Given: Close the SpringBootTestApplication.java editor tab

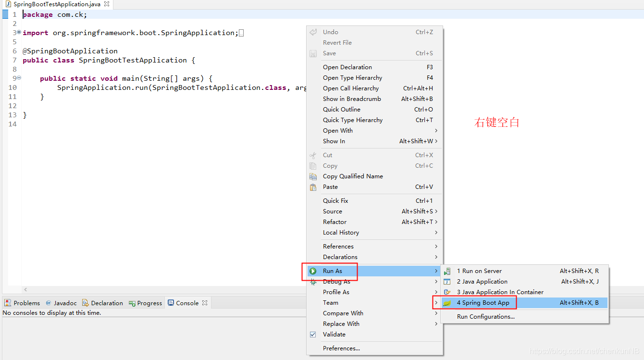Looking at the screenshot, I should pyautogui.click(x=107, y=4).
